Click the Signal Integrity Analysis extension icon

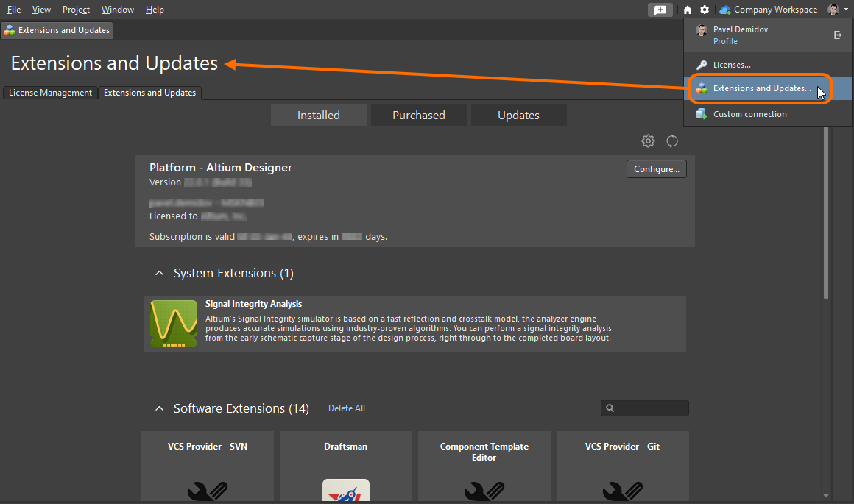pyautogui.click(x=174, y=324)
